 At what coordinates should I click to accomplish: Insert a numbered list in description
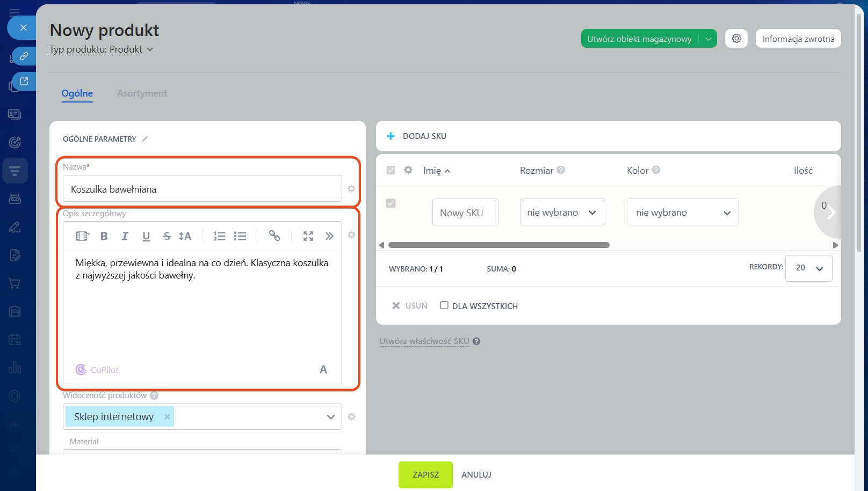[219, 236]
